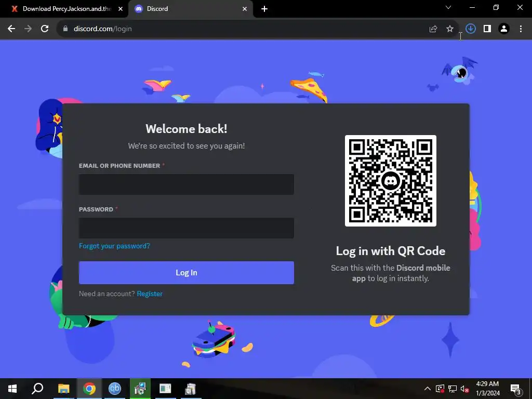
Task: Open the Forgot your password link
Action: 114,246
